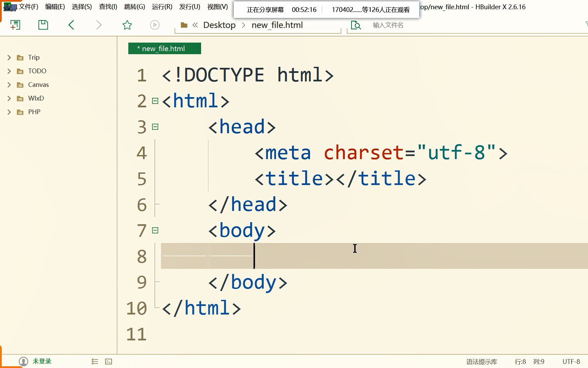The width and height of the screenshot is (588, 368).
Task: Select the new_file.html editor tab
Action: [x=165, y=48]
